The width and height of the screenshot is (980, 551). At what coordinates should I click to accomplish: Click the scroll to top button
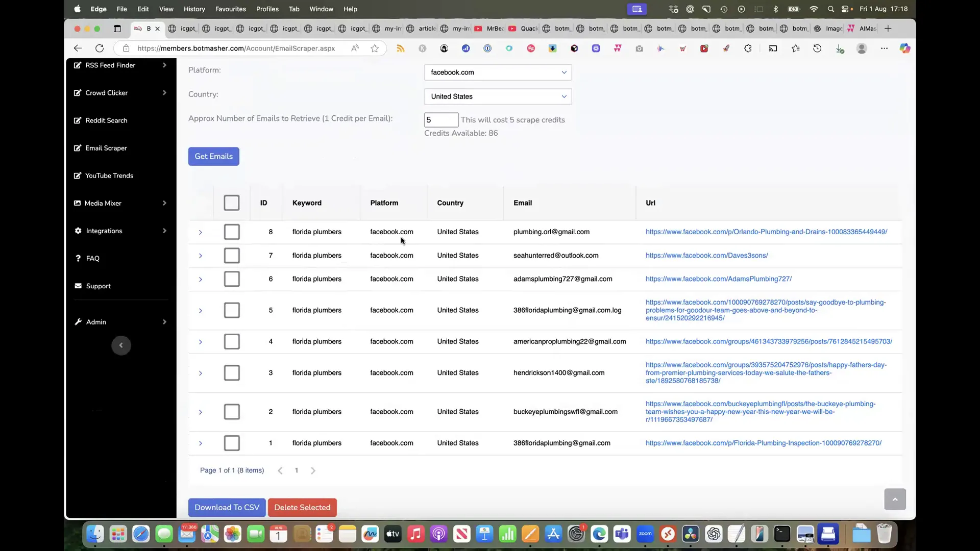click(895, 499)
